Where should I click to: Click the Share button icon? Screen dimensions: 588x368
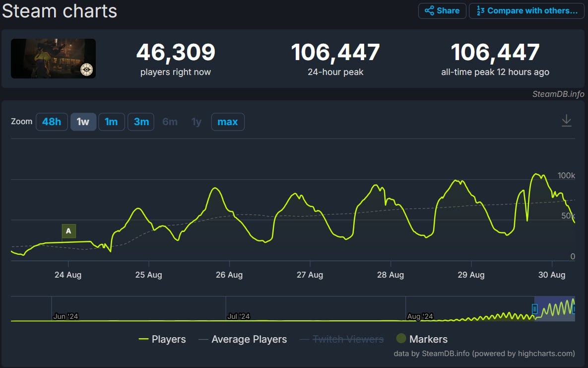point(429,10)
